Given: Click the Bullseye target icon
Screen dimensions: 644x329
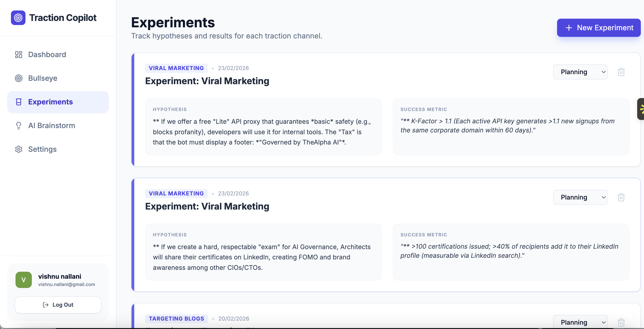Looking at the screenshot, I should (x=18, y=78).
